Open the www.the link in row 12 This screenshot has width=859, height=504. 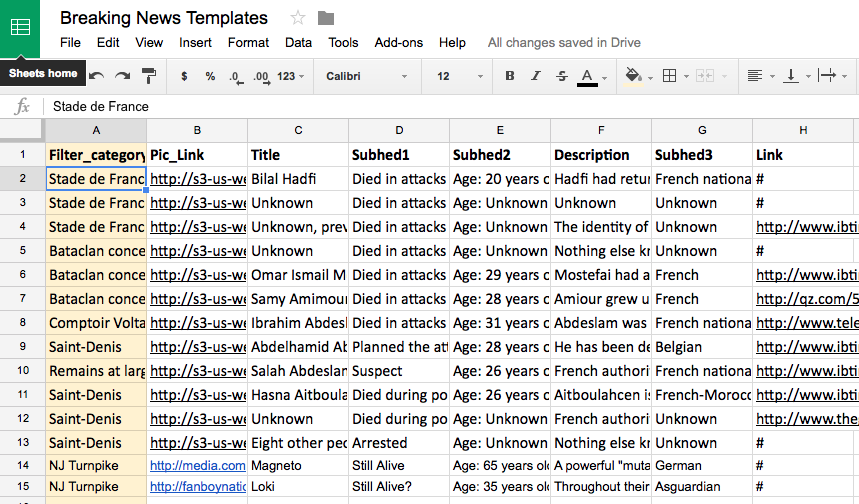point(807,419)
